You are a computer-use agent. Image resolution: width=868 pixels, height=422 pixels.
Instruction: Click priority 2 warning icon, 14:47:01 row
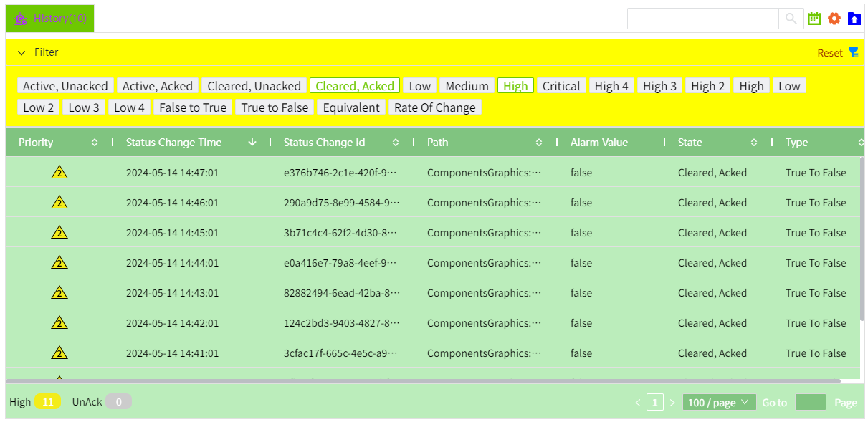(x=59, y=173)
